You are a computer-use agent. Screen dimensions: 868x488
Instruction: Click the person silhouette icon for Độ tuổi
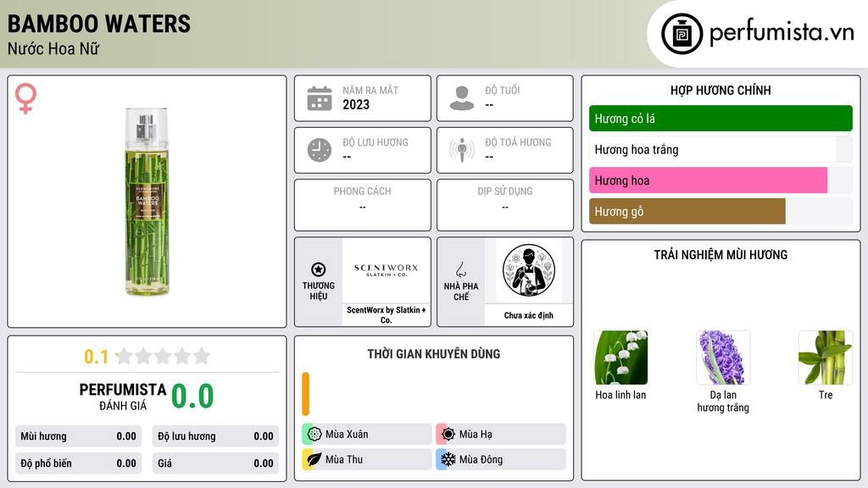[462, 98]
